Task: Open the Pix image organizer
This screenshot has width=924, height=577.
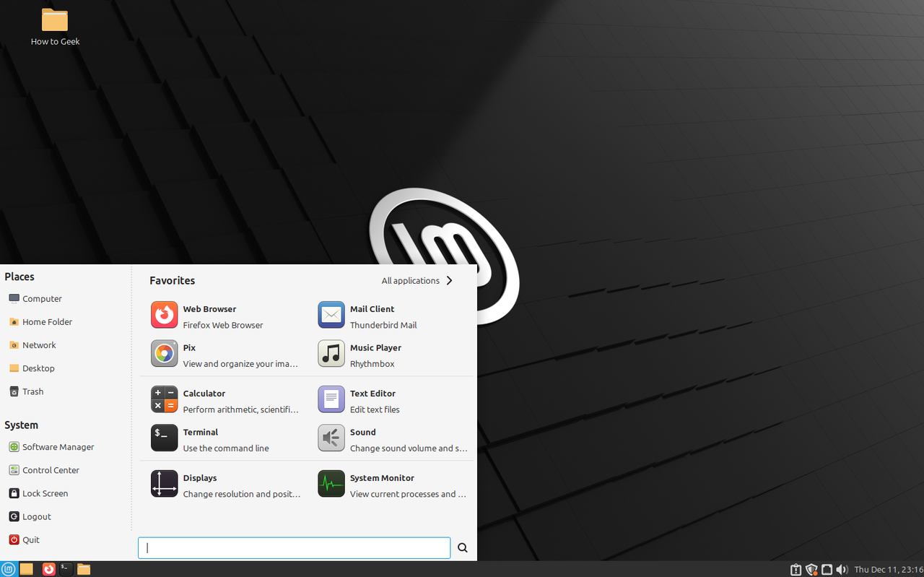Action: click(189, 355)
